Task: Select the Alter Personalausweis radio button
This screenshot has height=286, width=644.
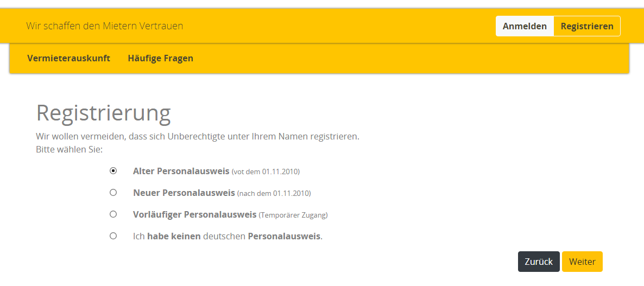Action: [113, 171]
